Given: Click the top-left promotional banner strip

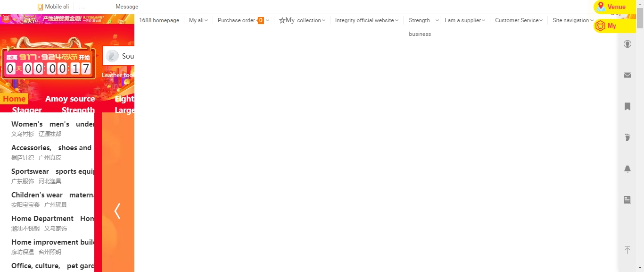Looking at the screenshot, I should click(x=67, y=19).
